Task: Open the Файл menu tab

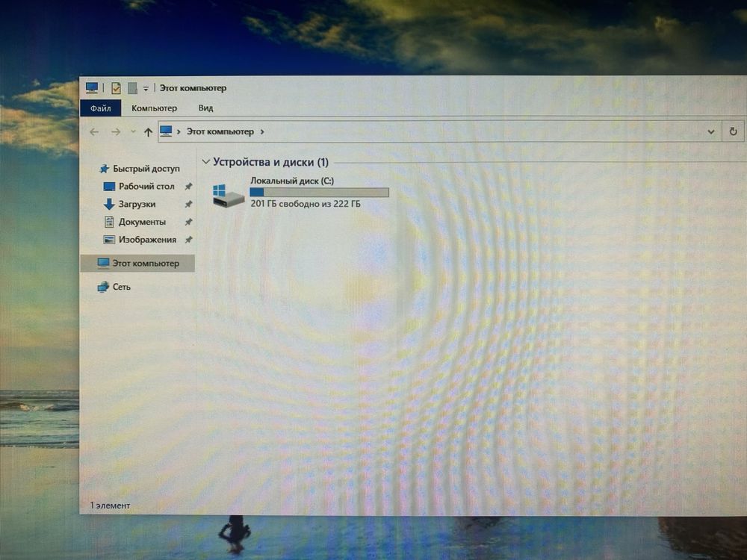Action: (101, 108)
